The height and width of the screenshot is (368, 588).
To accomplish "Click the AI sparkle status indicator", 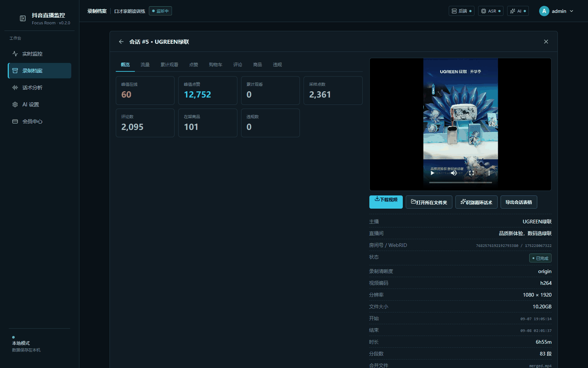I will (x=518, y=11).
